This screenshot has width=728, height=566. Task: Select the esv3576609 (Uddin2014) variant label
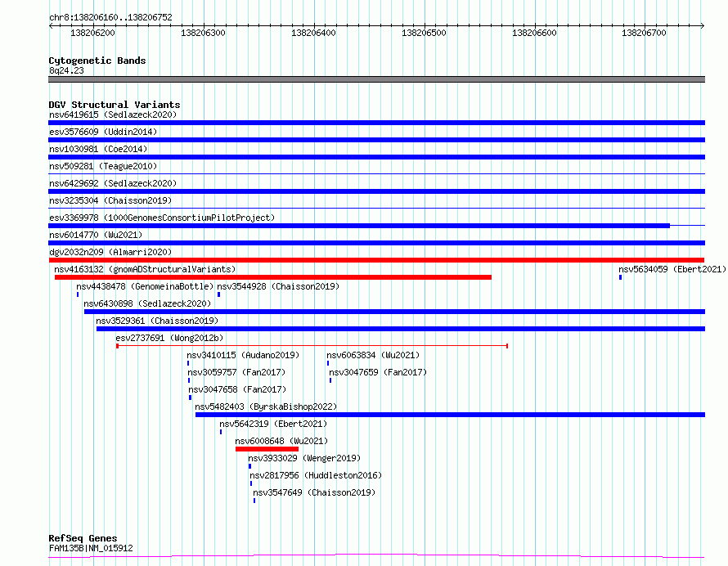pyautogui.click(x=103, y=132)
